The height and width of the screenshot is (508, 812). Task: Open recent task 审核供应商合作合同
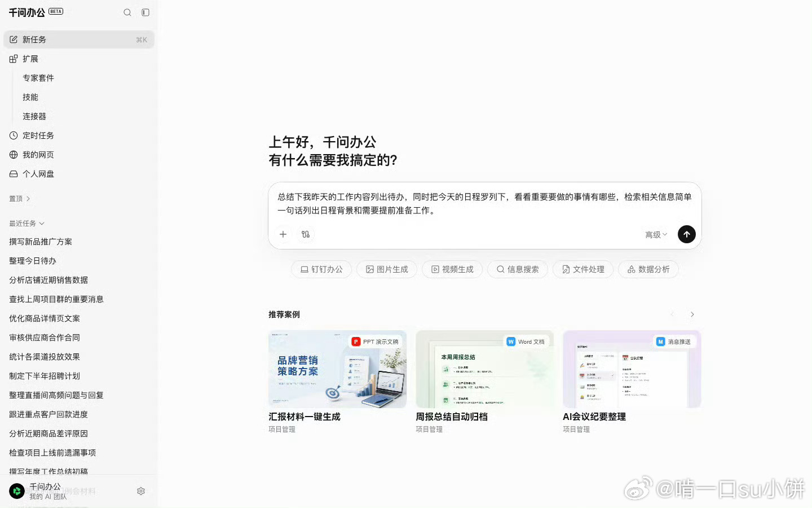coord(45,338)
